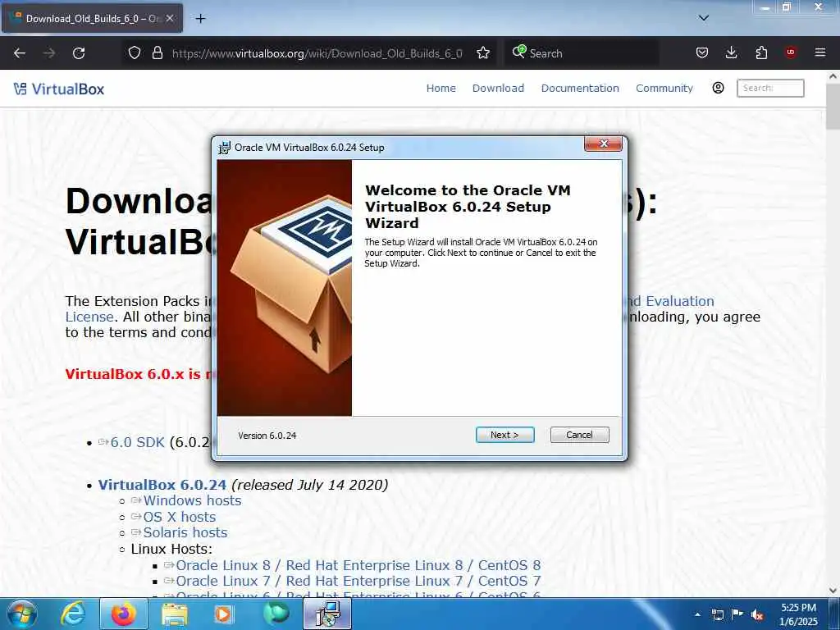Select the Download_Old_Builds_6_0 browser tab
Screen dimensions: 840x630
(92, 18)
